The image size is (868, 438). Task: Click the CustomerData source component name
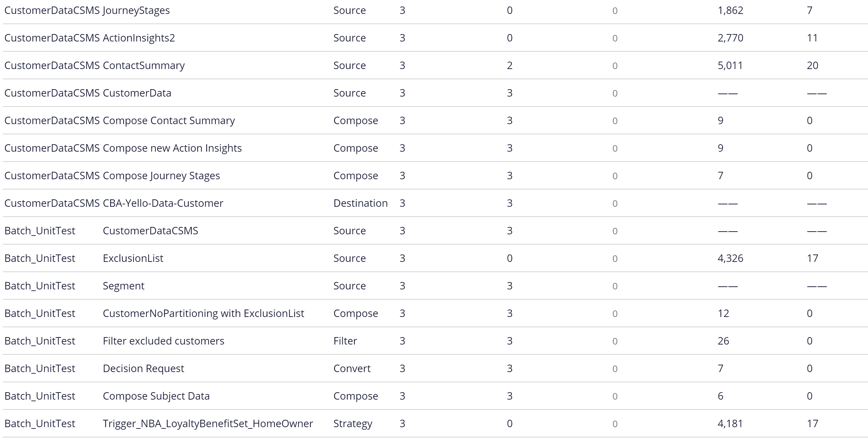pos(137,93)
